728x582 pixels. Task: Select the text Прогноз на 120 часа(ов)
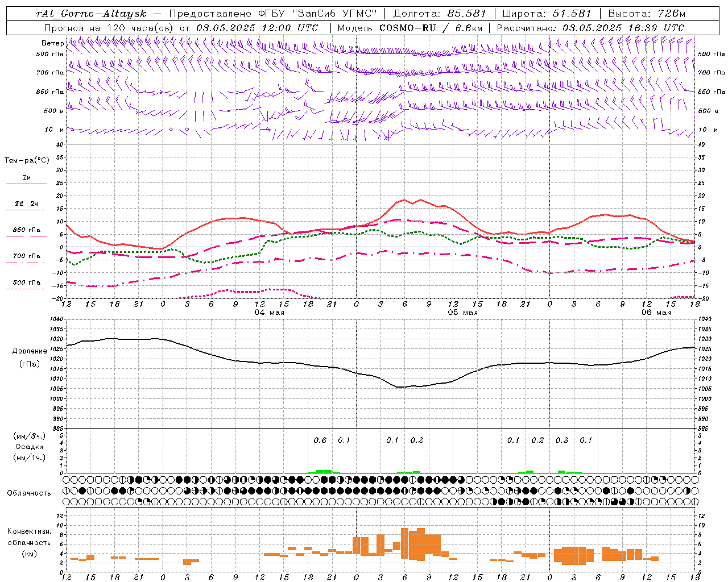[109, 28]
